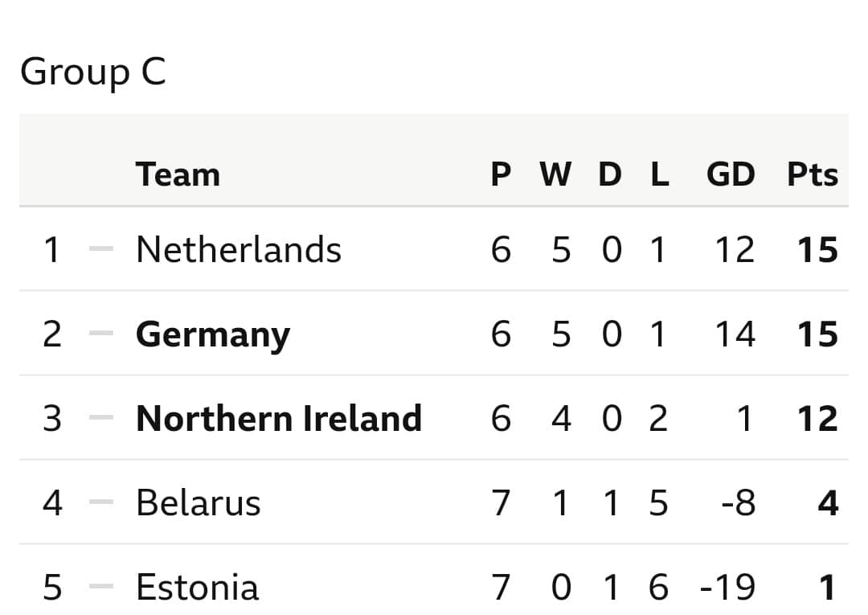Screen dimensions: 868x615
Task: Select the Estonia team name
Action: 198,588
